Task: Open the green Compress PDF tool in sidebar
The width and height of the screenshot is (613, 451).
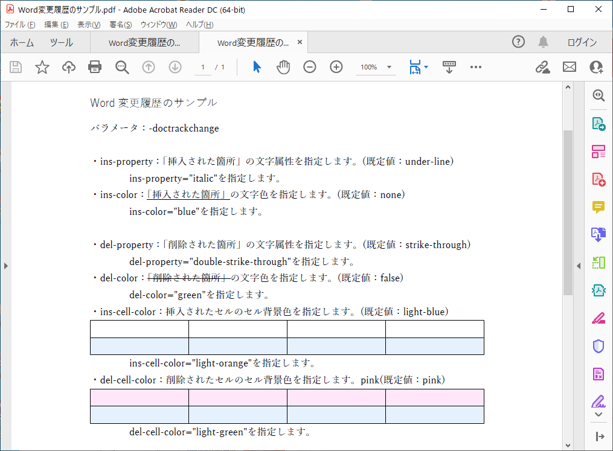Action: coord(599,263)
